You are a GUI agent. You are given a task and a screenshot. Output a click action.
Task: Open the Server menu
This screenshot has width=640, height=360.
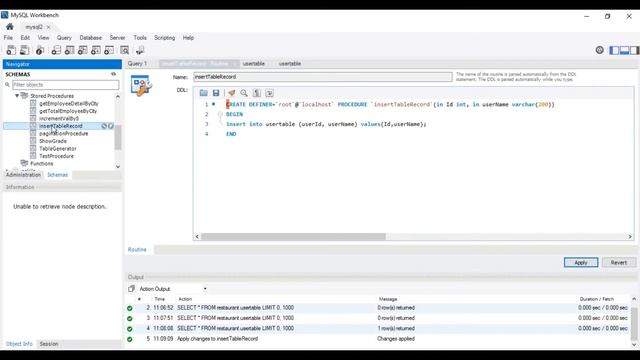coord(117,38)
